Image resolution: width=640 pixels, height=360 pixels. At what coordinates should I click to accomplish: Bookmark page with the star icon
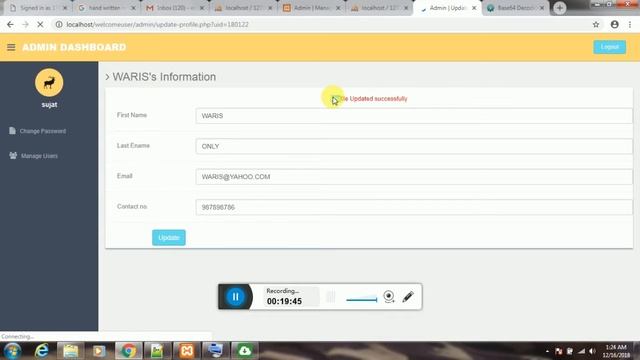596,24
